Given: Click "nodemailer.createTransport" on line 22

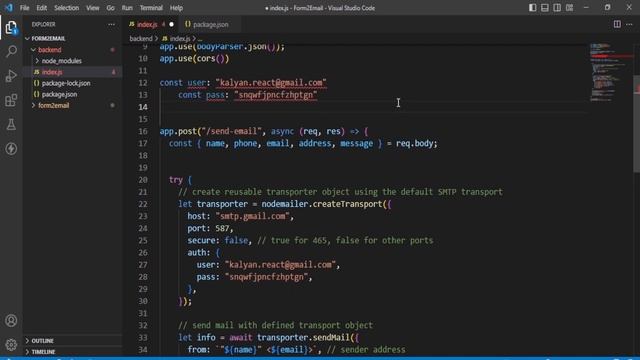Looking at the screenshot, I should coord(322,204).
